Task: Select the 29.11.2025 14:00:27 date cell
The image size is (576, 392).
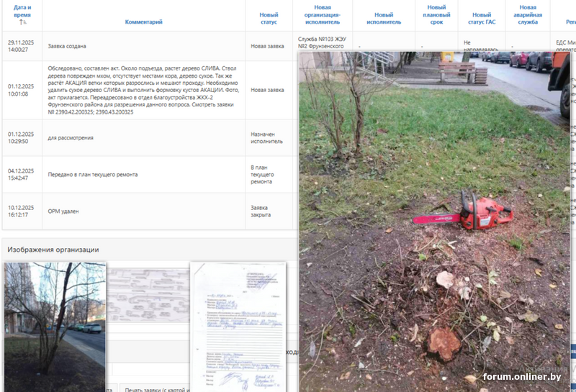Action: click(21, 46)
